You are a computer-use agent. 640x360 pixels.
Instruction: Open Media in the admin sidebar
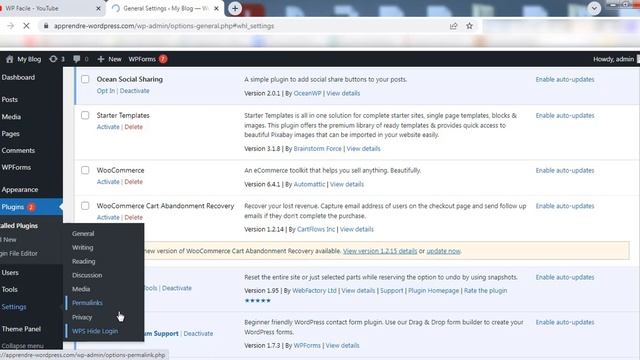coord(11,117)
